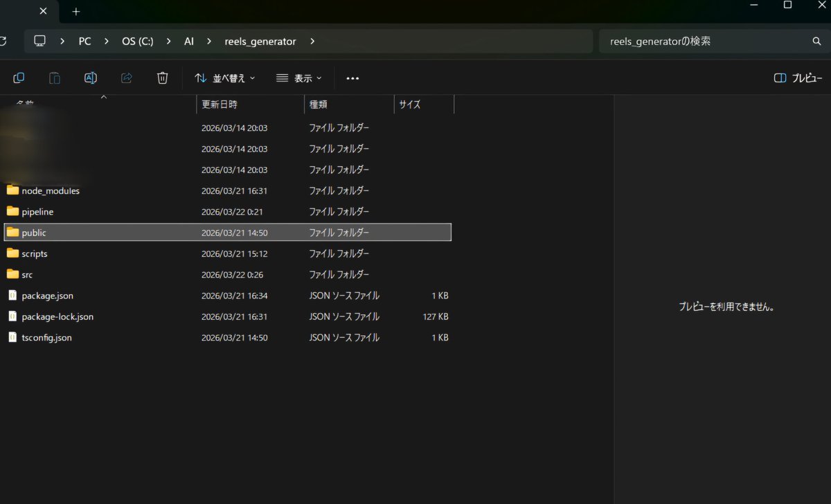Screen dimensions: 831x504
Task: Click the reels_generator breadcrumb segment
Action: (260, 42)
